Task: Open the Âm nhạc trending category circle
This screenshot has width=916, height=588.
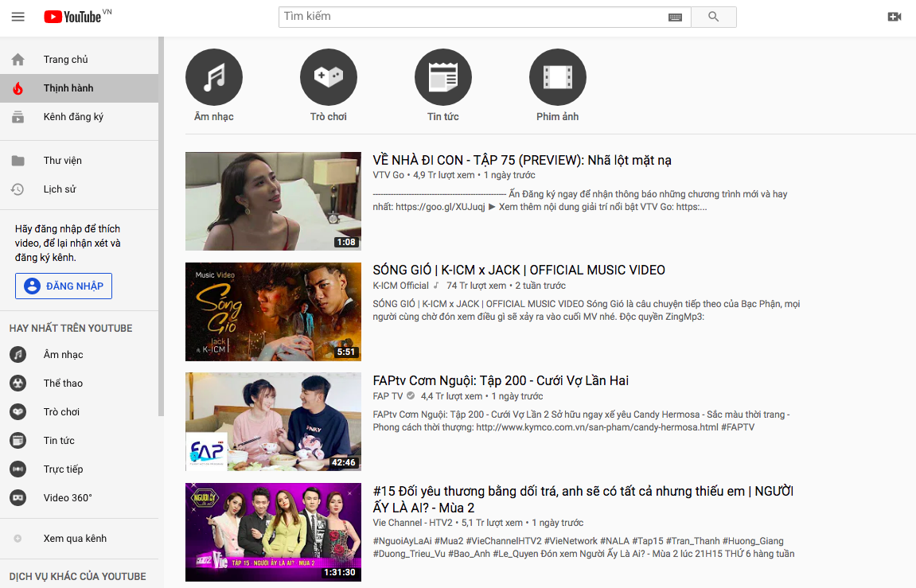Action: point(214,77)
